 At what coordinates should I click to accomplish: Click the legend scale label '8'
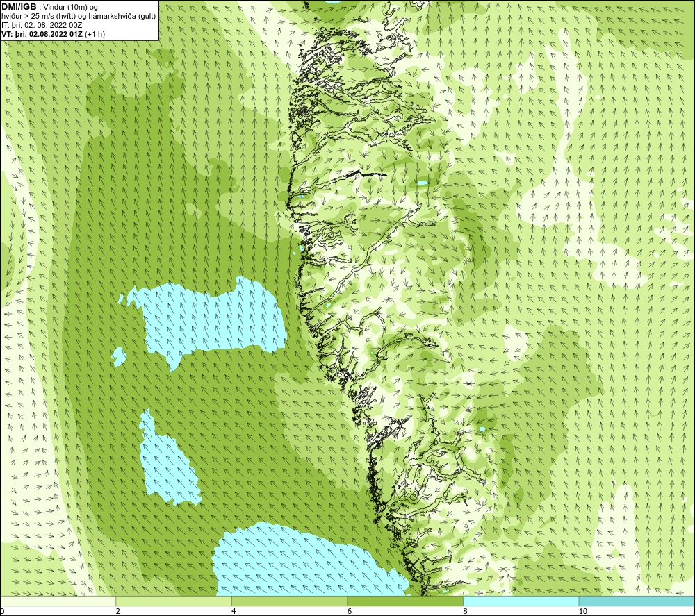pos(465,611)
